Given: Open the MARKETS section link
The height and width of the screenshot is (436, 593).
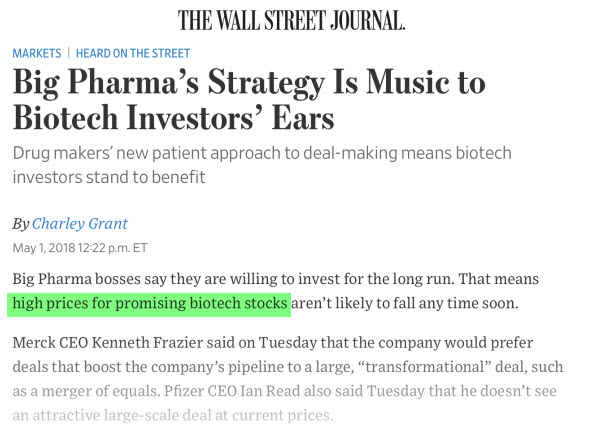Looking at the screenshot, I should [37, 53].
